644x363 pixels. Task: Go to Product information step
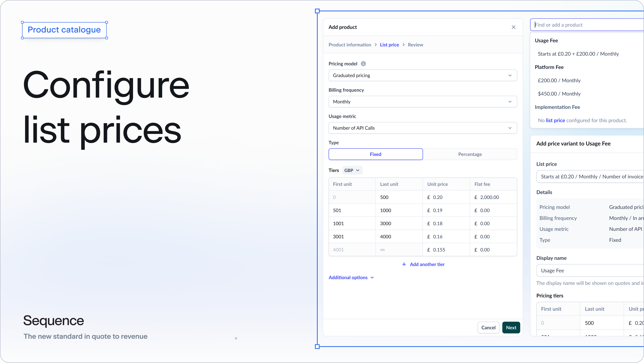350,44
